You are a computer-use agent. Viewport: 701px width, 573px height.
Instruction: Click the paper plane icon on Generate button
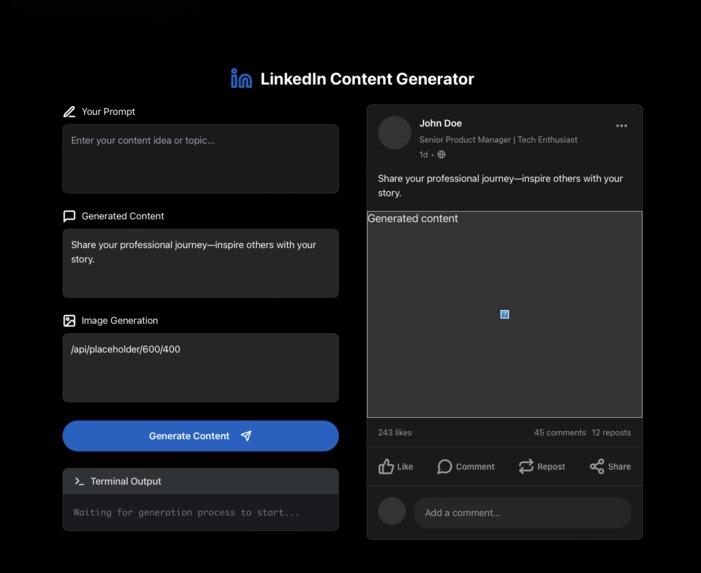pos(246,436)
